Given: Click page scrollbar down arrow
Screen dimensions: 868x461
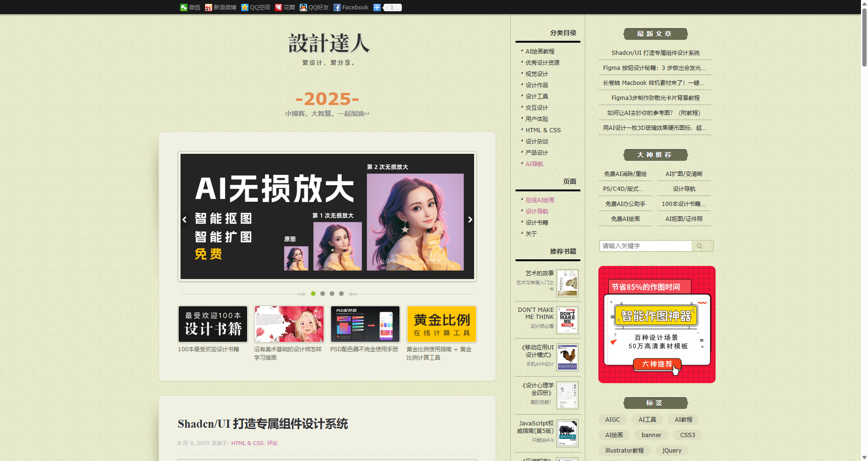Looking at the screenshot, I should (864, 457).
